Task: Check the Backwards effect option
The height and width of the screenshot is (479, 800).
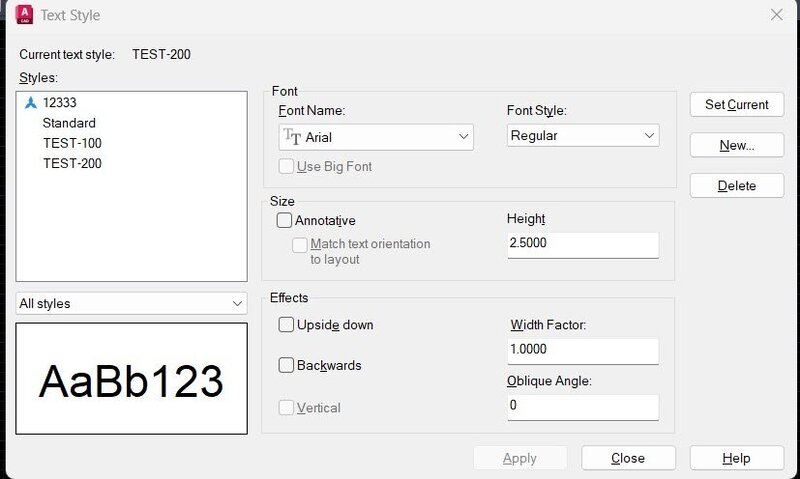Action: [286, 365]
